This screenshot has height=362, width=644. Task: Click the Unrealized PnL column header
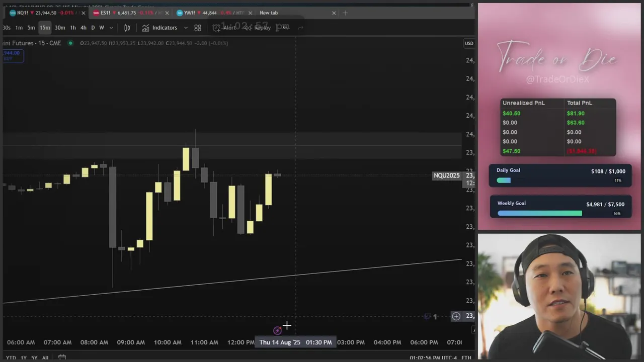(523, 103)
